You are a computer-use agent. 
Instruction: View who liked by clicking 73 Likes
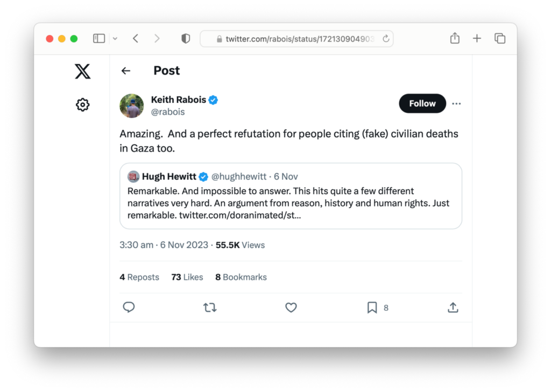click(x=187, y=277)
